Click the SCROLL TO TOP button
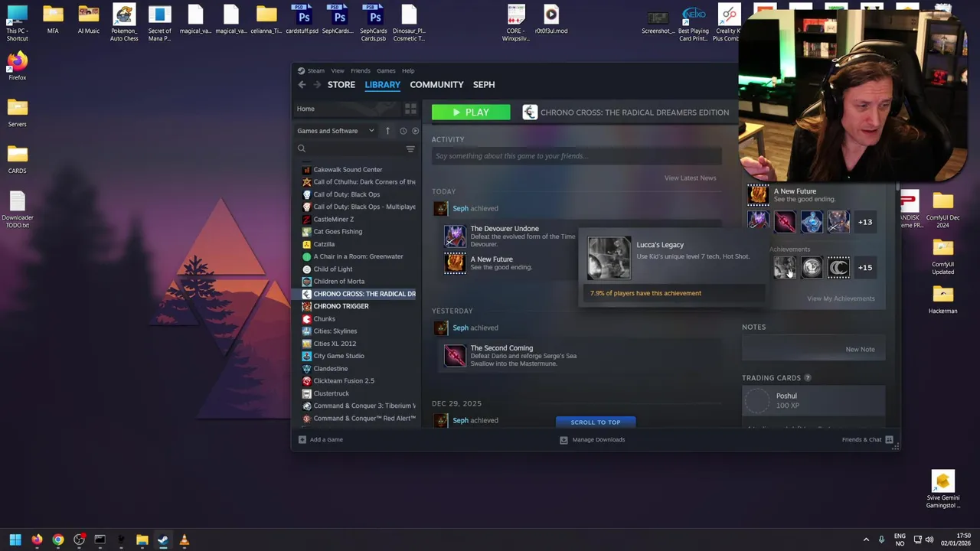This screenshot has width=980, height=551. pos(596,422)
